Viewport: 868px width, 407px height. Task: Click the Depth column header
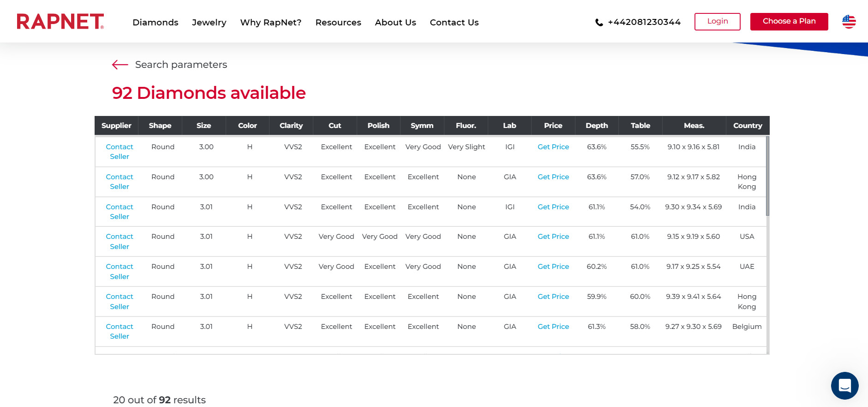[597, 126]
